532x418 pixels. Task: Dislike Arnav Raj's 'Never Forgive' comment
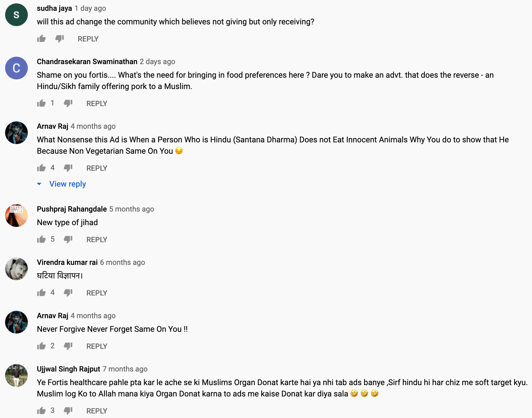coord(68,346)
